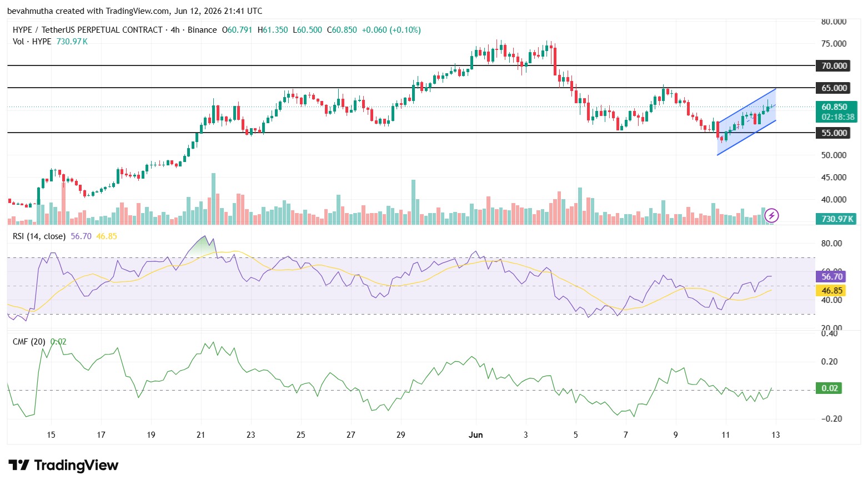Click the Vol · HYPE indicator legend
868x486 pixels.
(32, 42)
